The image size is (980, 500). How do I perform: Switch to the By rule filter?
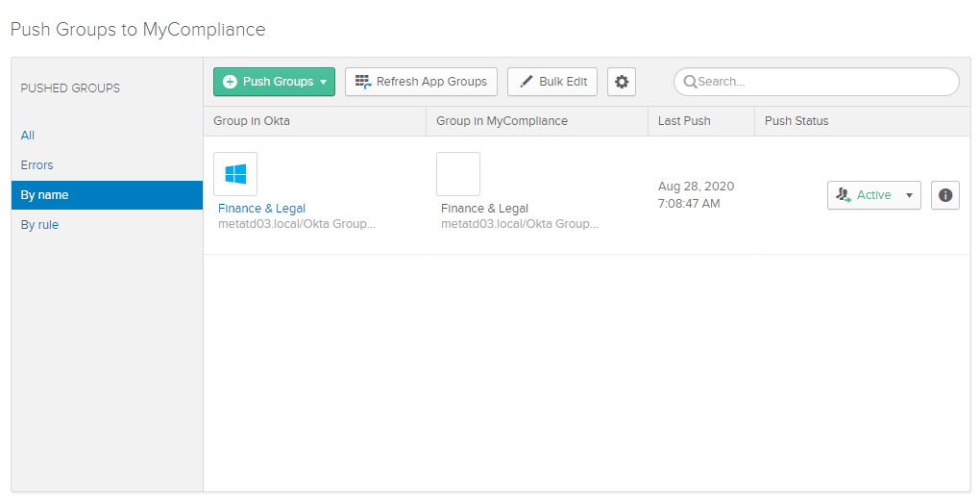click(39, 225)
